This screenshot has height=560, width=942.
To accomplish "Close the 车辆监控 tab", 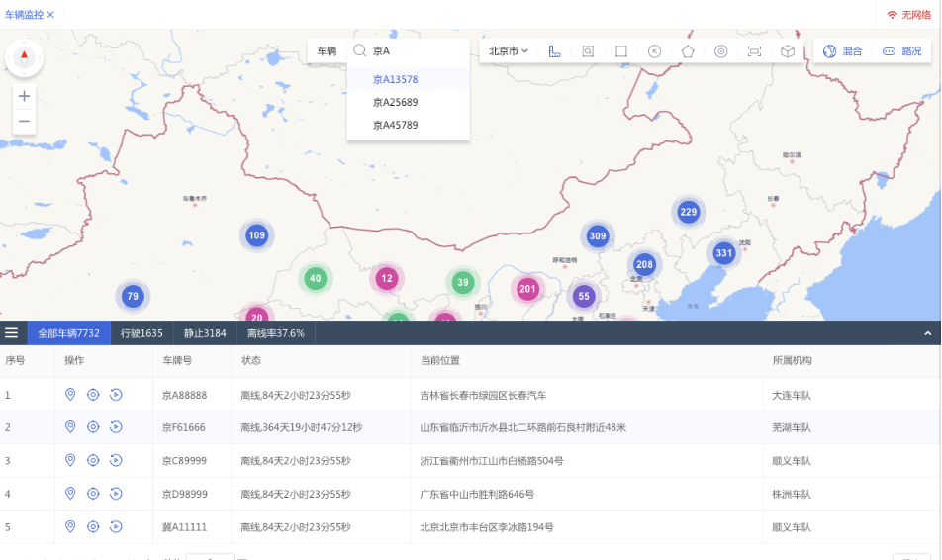I will [50, 15].
